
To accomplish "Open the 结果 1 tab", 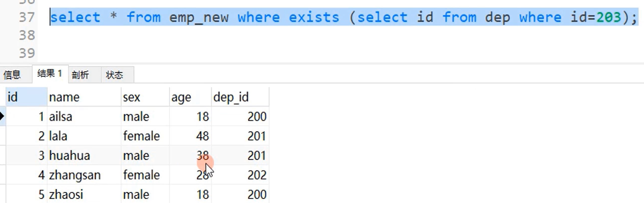I will pos(49,74).
